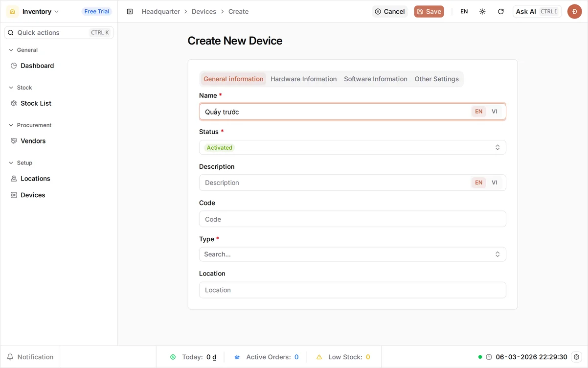588x368 pixels.
Task: Click the Free Trial badge
Action: click(x=97, y=11)
